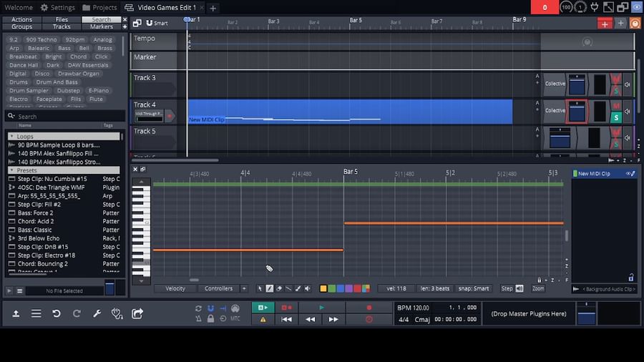This screenshot has width=644, height=362.
Task: Mute Track 4 with the M button
Action: 615,105
